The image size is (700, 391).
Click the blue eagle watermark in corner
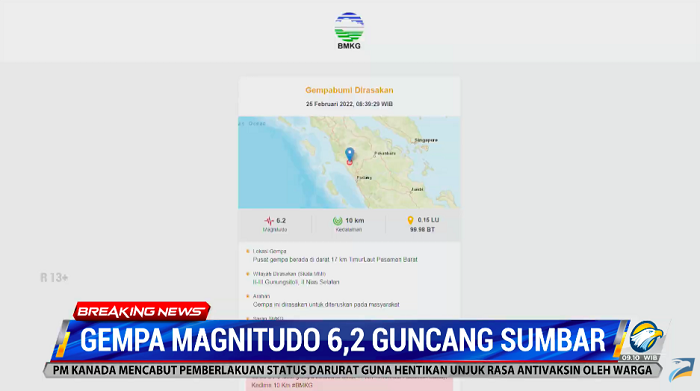682,369
